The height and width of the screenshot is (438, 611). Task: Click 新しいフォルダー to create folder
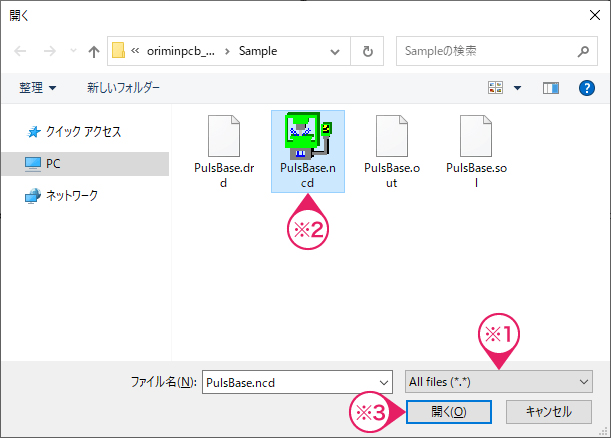click(x=123, y=88)
